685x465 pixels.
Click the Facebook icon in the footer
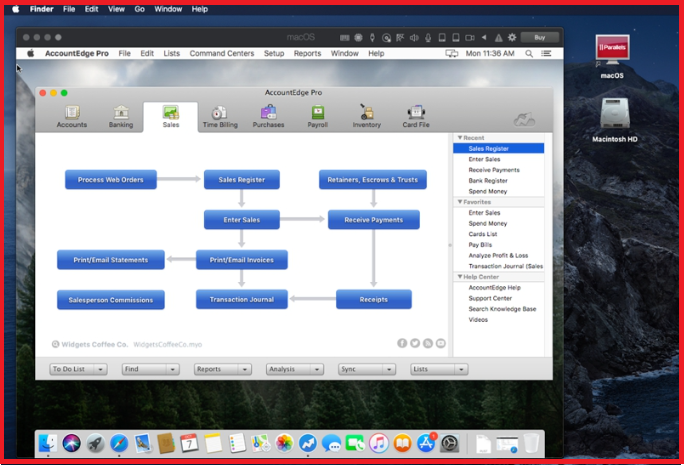[402, 343]
